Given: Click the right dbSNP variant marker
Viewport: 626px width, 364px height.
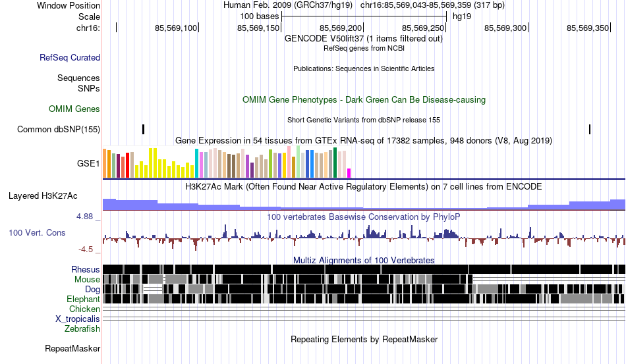Looking at the screenshot, I should (x=590, y=129).
